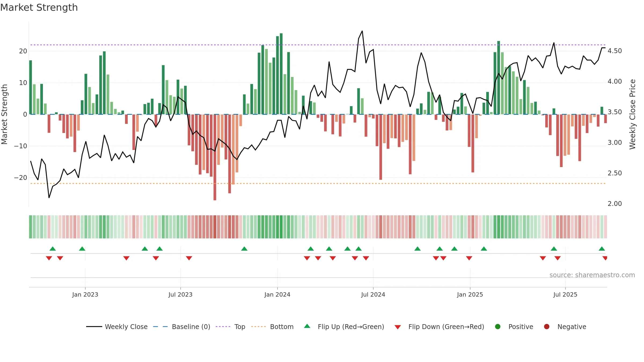
Task: Click the Weekly Close Price axis title
Action: click(632, 114)
